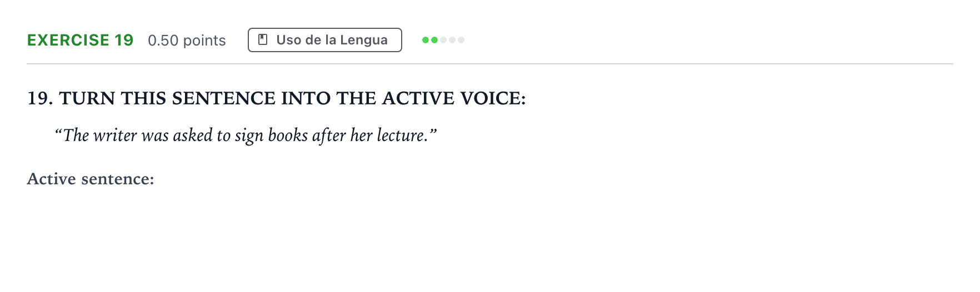
Task: Select the third gray difficulty dot
Action: coord(443,40)
